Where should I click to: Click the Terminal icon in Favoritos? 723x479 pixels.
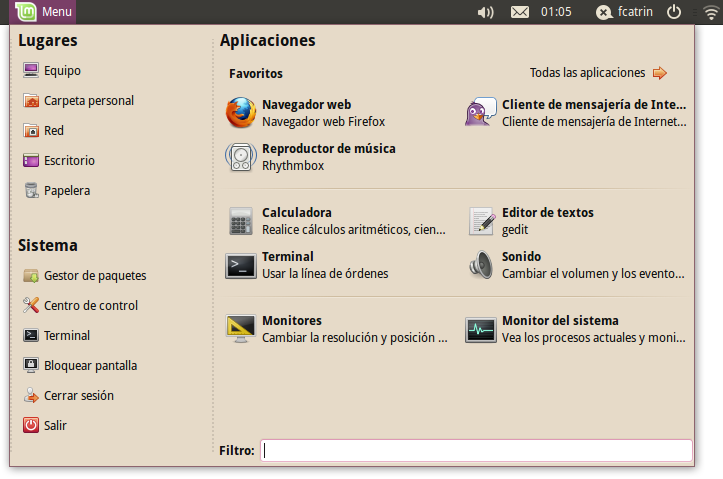click(x=241, y=266)
